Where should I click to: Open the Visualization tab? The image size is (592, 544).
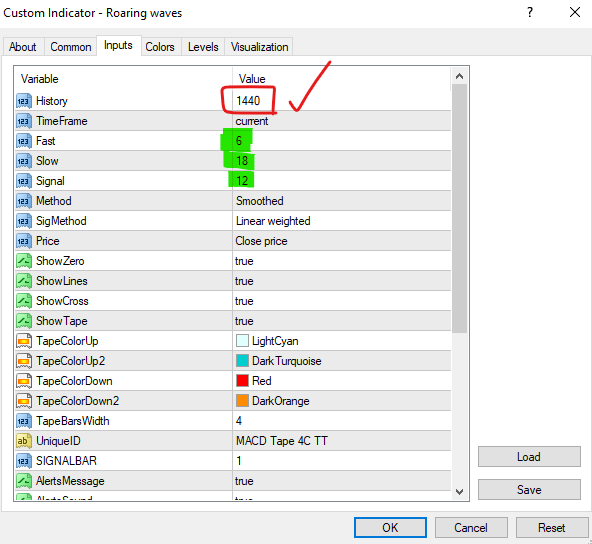pyautogui.click(x=259, y=47)
